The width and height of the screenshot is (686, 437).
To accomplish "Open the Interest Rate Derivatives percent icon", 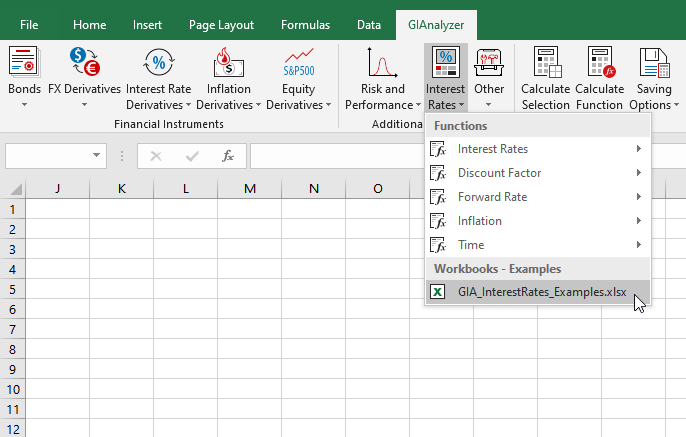I will [159, 62].
